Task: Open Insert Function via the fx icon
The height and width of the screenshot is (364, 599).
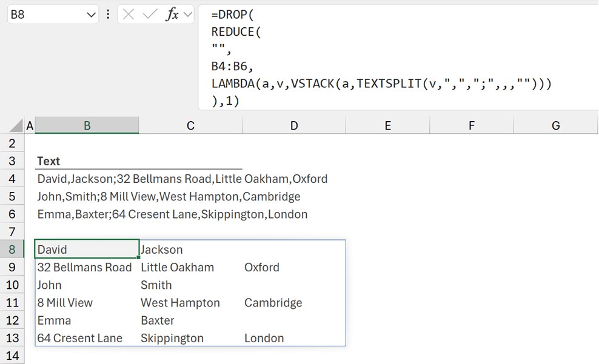Action: tap(172, 15)
